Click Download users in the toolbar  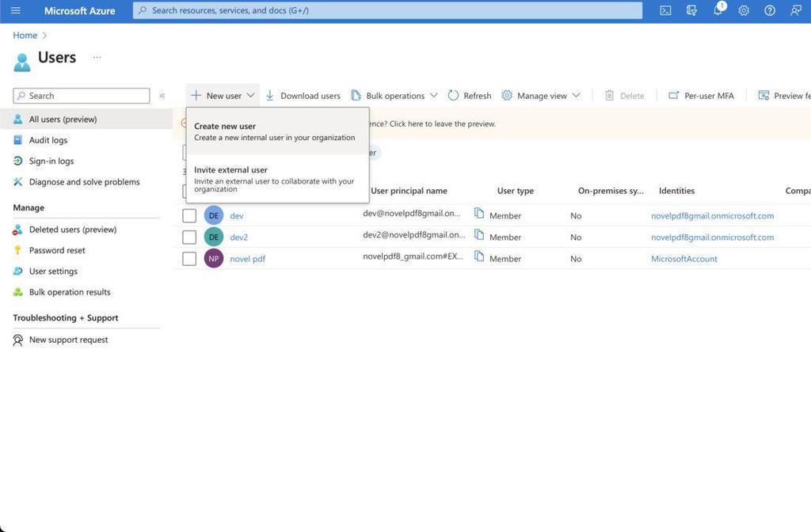[x=303, y=96]
